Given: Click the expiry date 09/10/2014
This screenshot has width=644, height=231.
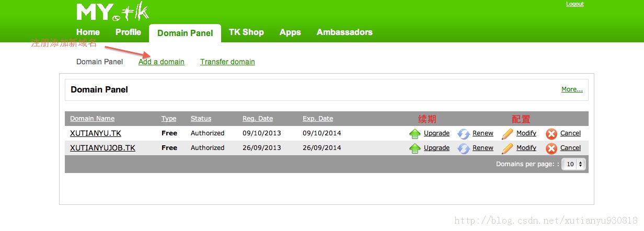Looking at the screenshot, I should [x=322, y=133].
